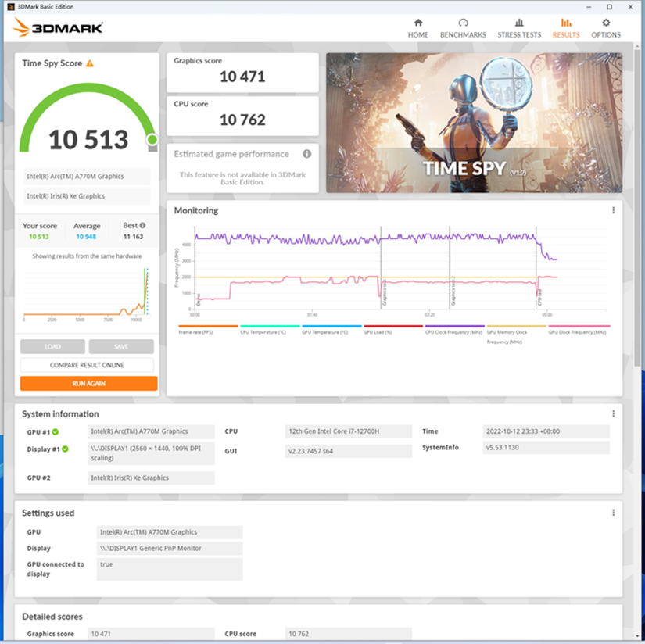Open the System information three-dot menu
The height and width of the screenshot is (644, 645).
click(613, 413)
